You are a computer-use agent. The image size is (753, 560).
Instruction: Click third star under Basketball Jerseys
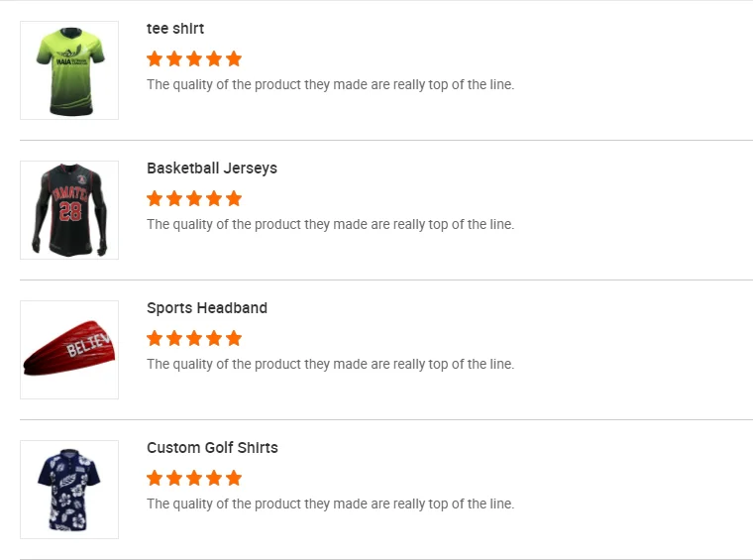point(194,198)
